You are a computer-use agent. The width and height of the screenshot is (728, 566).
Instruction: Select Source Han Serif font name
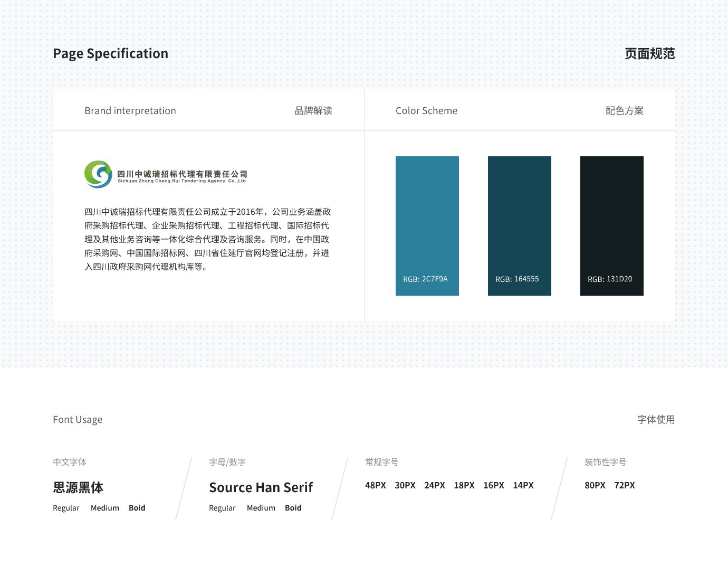(x=261, y=487)
